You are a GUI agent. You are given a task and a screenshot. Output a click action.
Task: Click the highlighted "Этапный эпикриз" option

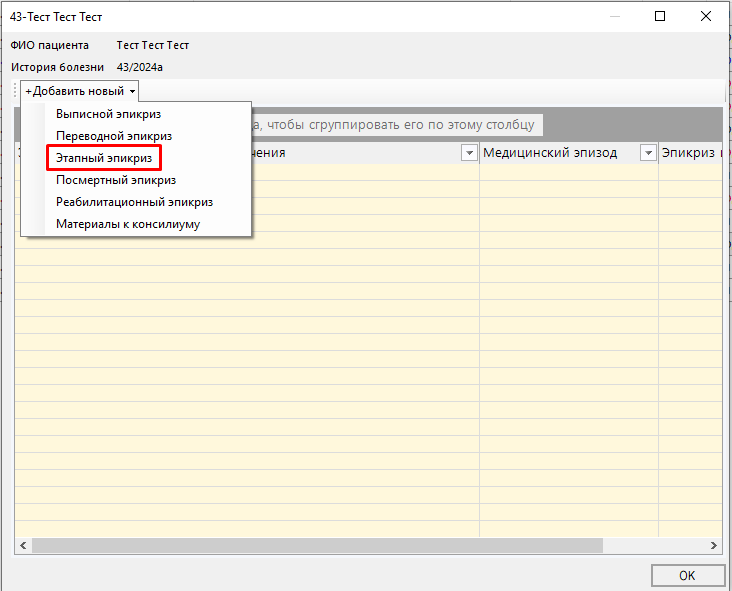click(x=103, y=158)
